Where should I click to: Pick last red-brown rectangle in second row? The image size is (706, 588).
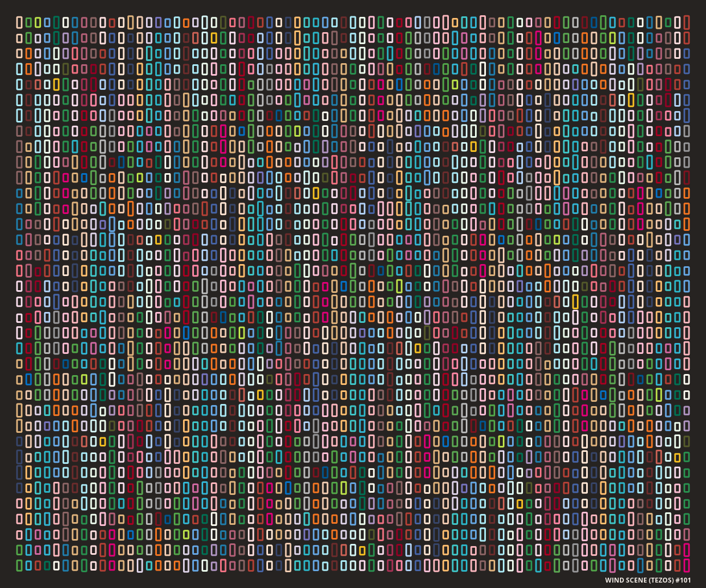pyautogui.click(x=686, y=38)
